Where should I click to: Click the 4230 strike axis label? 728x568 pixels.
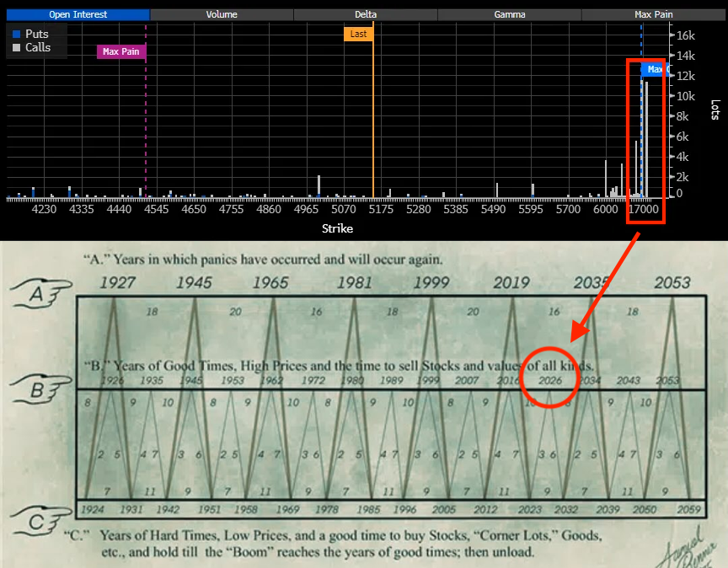click(44, 210)
